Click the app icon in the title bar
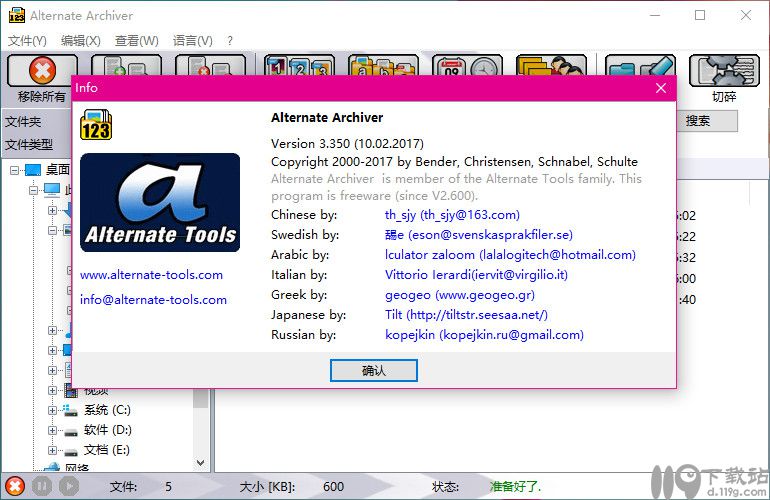Screen dimensions: 770x500 click(17, 15)
